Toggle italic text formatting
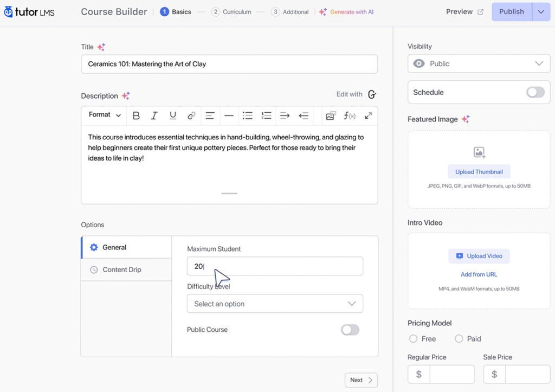The width and height of the screenshot is (555, 392). tap(154, 115)
